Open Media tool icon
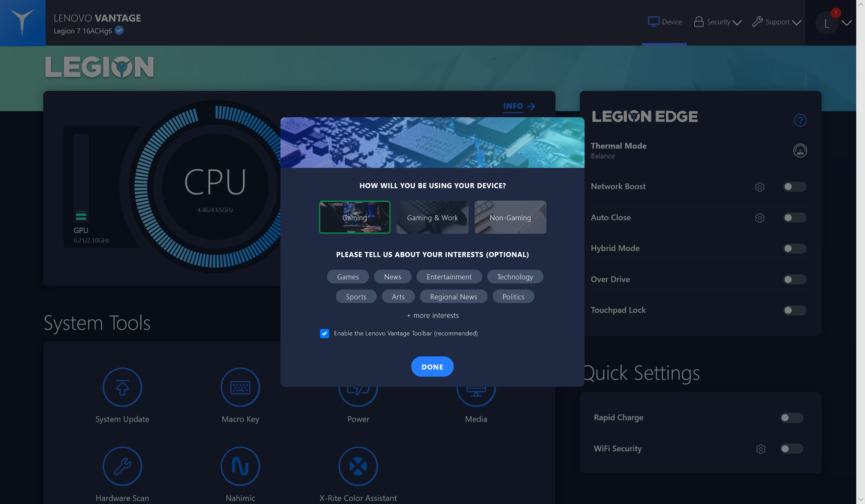 [476, 397]
